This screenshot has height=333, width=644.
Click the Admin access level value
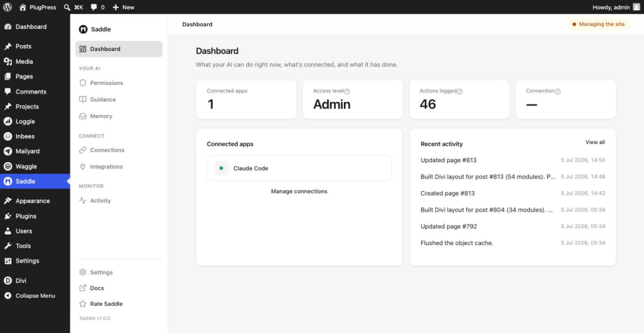(332, 104)
